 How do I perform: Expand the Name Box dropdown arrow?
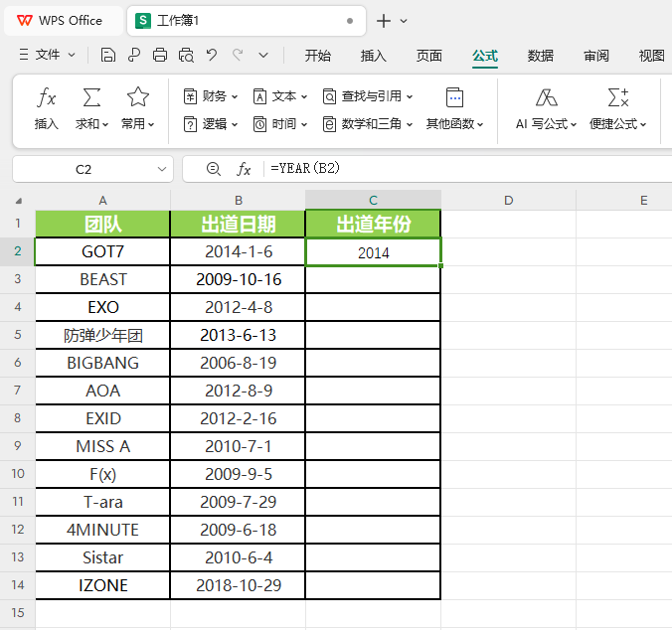pyautogui.click(x=162, y=169)
